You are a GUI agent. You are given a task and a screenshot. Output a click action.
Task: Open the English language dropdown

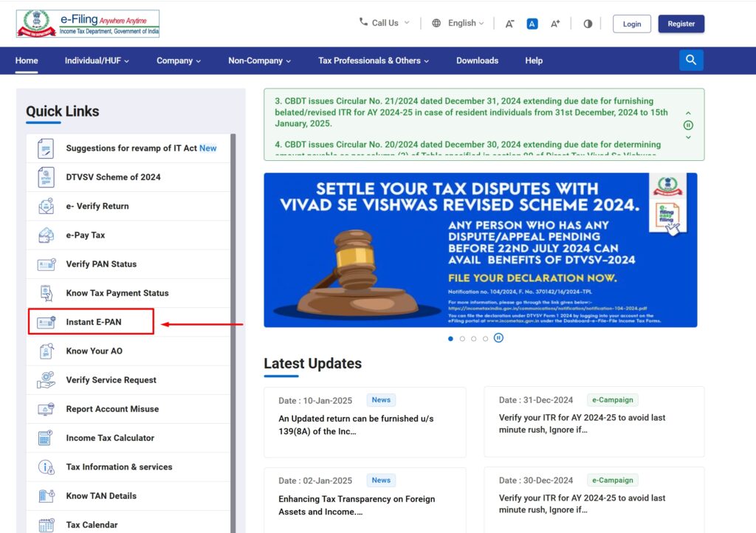tap(458, 23)
